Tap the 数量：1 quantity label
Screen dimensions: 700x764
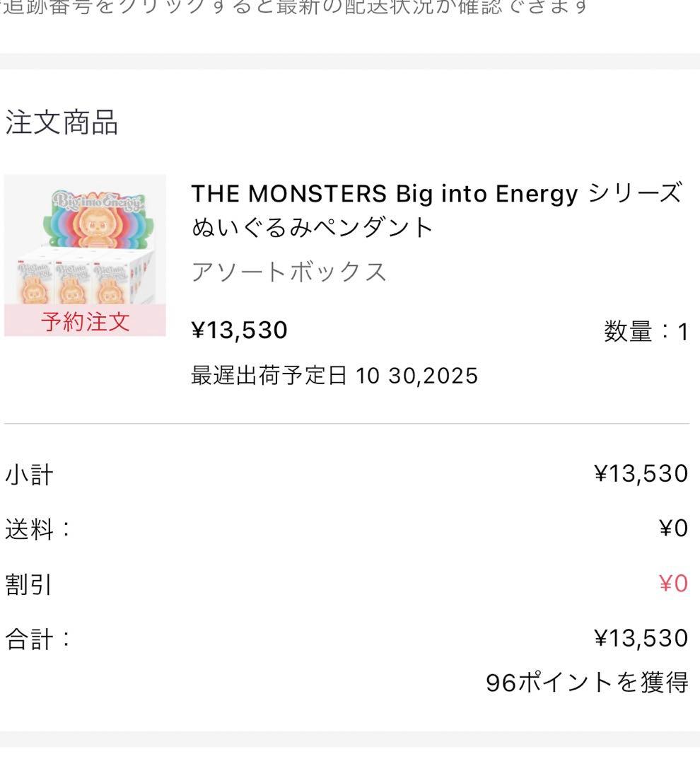(x=646, y=331)
